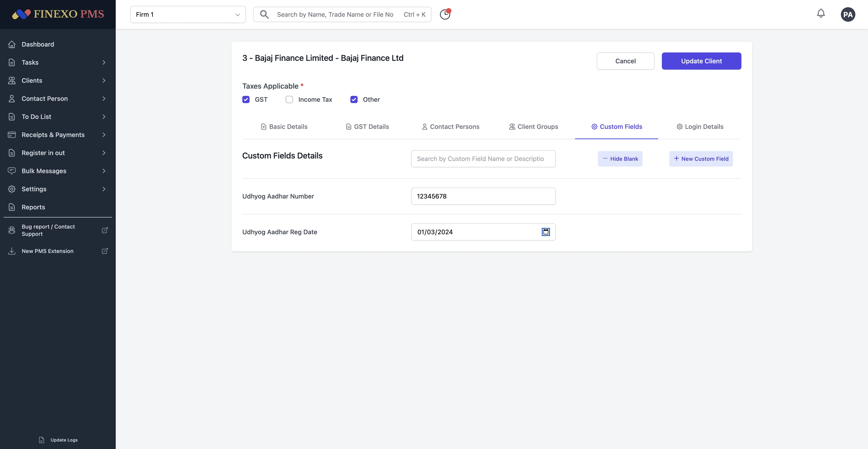868x449 pixels.
Task: Click the Update Logs file icon
Action: [x=41, y=440]
